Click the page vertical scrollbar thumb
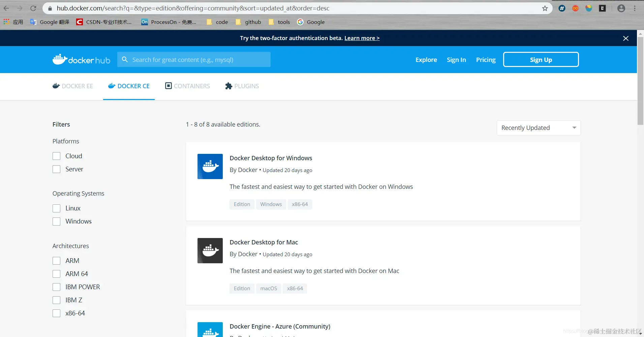The width and height of the screenshot is (644, 337). pyautogui.click(x=640, y=81)
